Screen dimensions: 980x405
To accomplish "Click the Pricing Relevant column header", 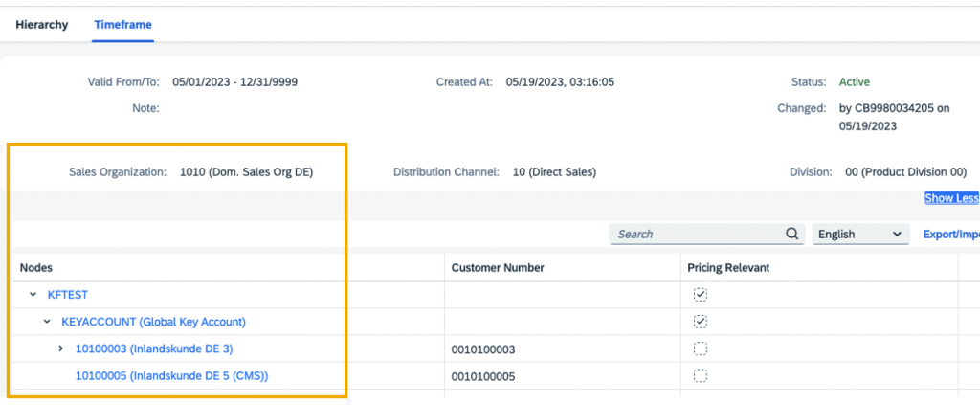I will click(x=728, y=267).
